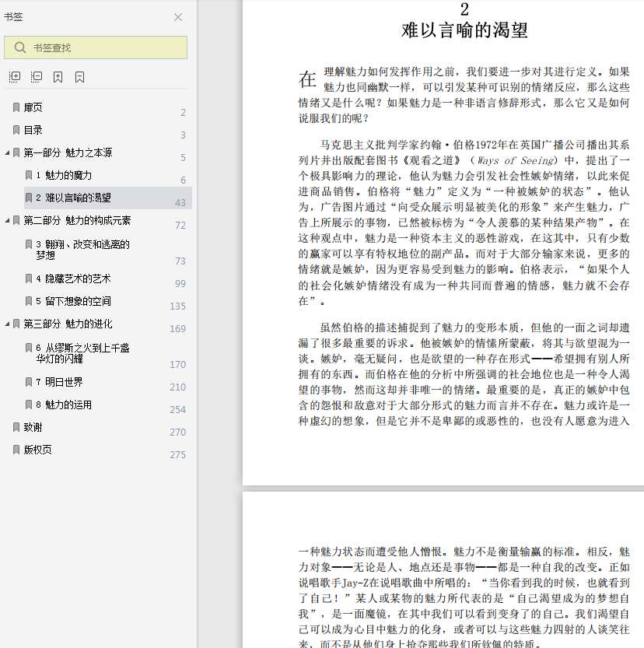Open chapter 5 留下想象的空间
This screenshot has height=648, width=644.
[x=73, y=301]
